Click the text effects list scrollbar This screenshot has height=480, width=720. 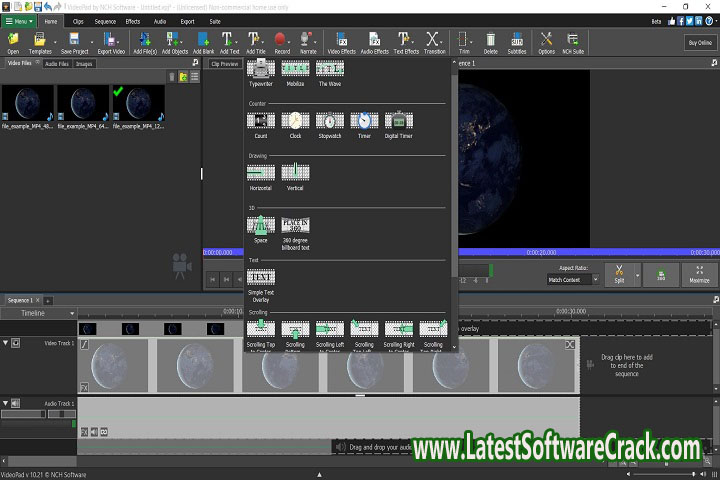(x=455, y=175)
